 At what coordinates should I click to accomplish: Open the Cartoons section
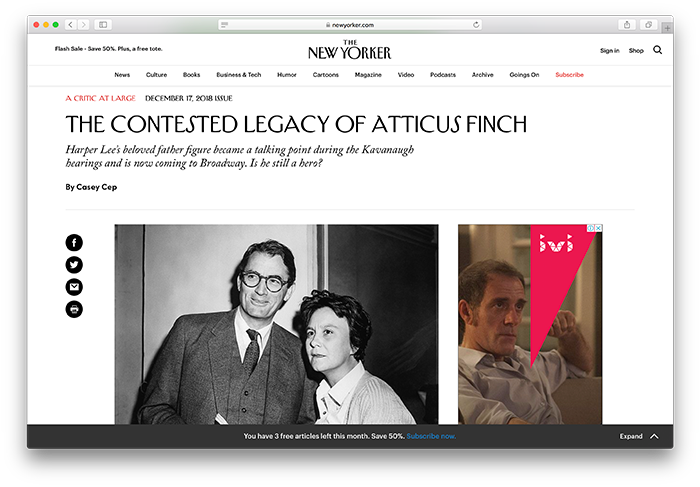pos(325,75)
